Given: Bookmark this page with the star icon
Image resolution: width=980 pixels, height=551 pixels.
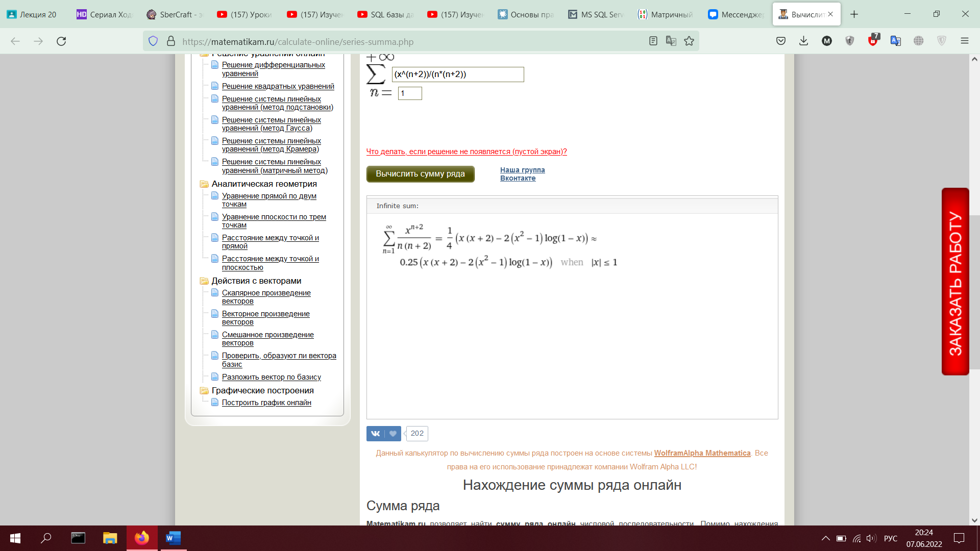Looking at the screenshot, I should pos(689,41).
